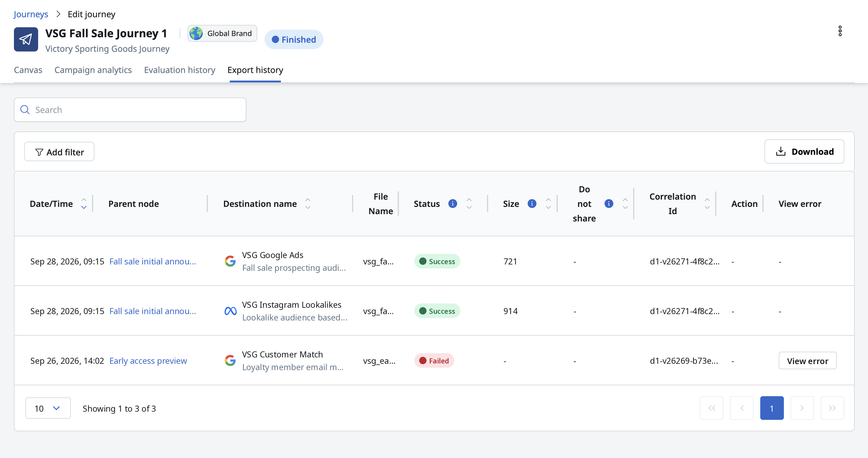The image size is (868, 458).
Task: Click Success badge in VSG Google Ads row
Action: [437, 261]
